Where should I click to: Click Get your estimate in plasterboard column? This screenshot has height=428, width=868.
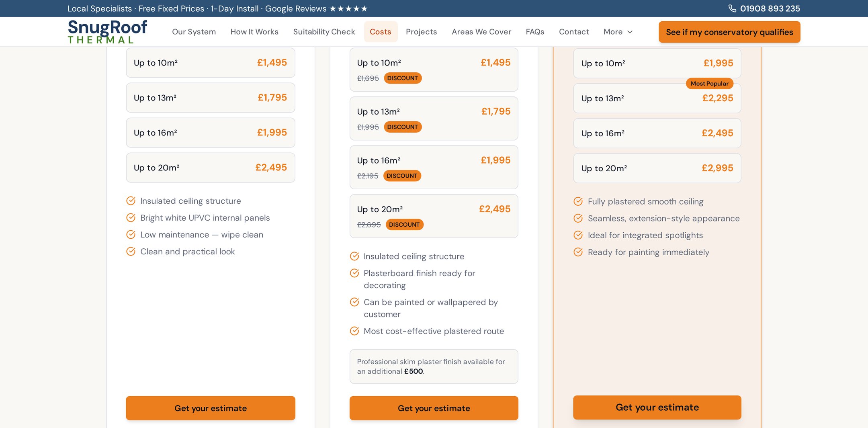tap(434, 408)
